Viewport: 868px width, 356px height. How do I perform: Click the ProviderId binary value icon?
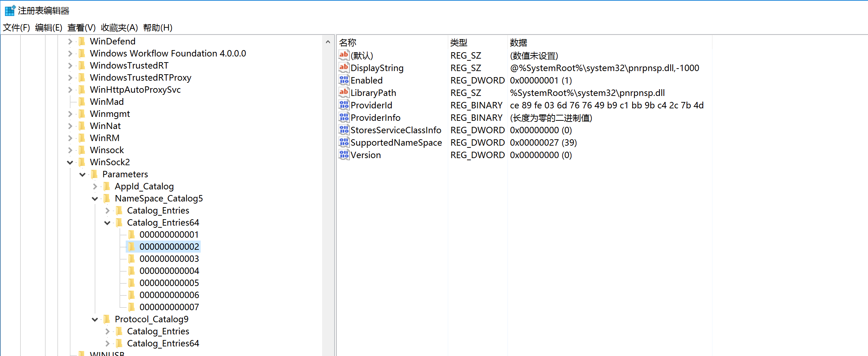coord(343,105)
